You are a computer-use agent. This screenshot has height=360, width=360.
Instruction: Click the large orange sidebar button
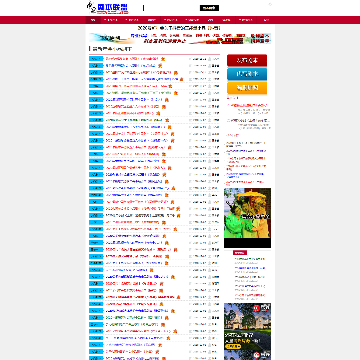pyautogui.click(x=247, y=88)
